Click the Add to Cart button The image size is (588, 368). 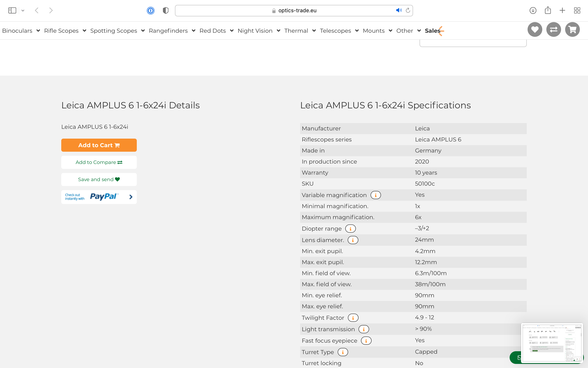coord(99,145)
